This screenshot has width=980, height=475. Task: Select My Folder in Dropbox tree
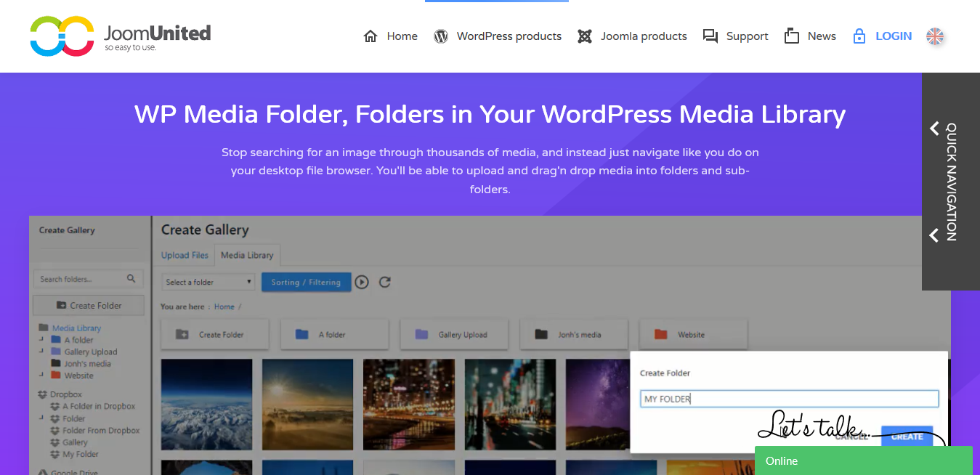(81, 454)
